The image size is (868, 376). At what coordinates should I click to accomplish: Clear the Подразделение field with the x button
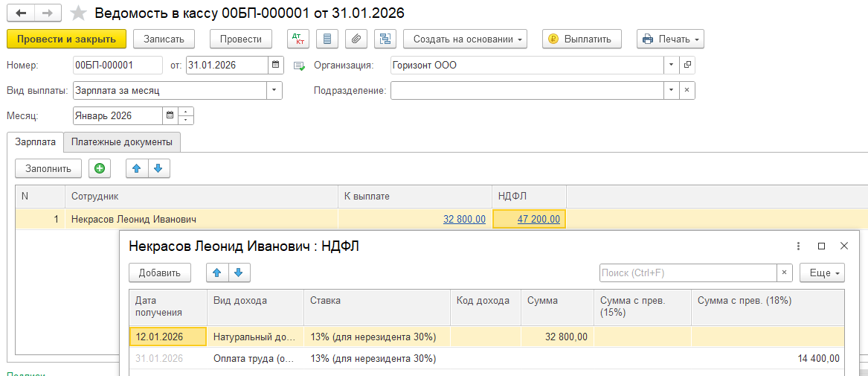pyautogui.click(x=687, y=90)
